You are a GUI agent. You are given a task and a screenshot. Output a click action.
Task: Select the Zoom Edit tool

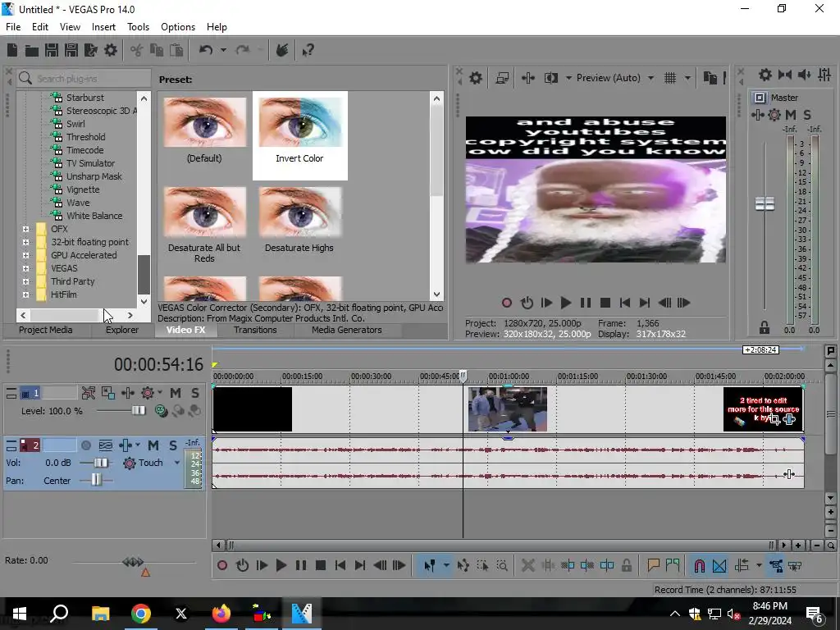[503, 566]
